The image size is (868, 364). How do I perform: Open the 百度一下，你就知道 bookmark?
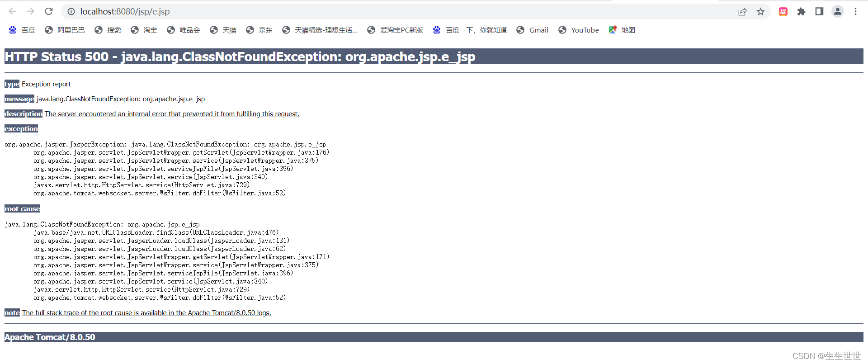pyautogui.click(x=470, y=30)
